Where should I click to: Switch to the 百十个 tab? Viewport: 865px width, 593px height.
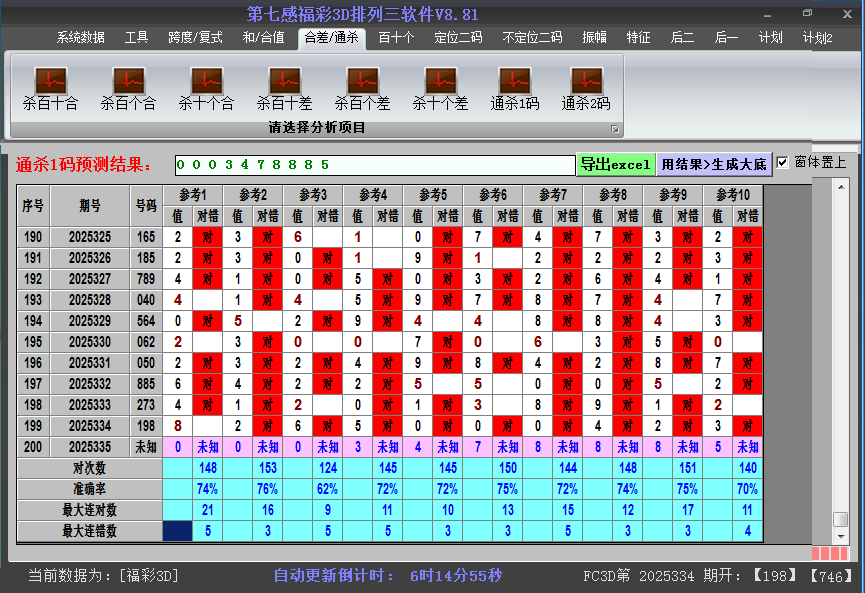pyautogui.click(x=396, y=38)
